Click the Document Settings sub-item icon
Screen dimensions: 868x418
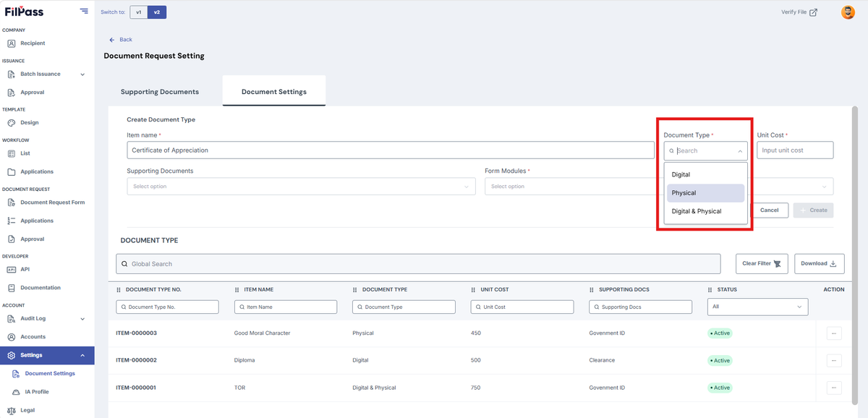pyautogui.click(x=16, y=374)
